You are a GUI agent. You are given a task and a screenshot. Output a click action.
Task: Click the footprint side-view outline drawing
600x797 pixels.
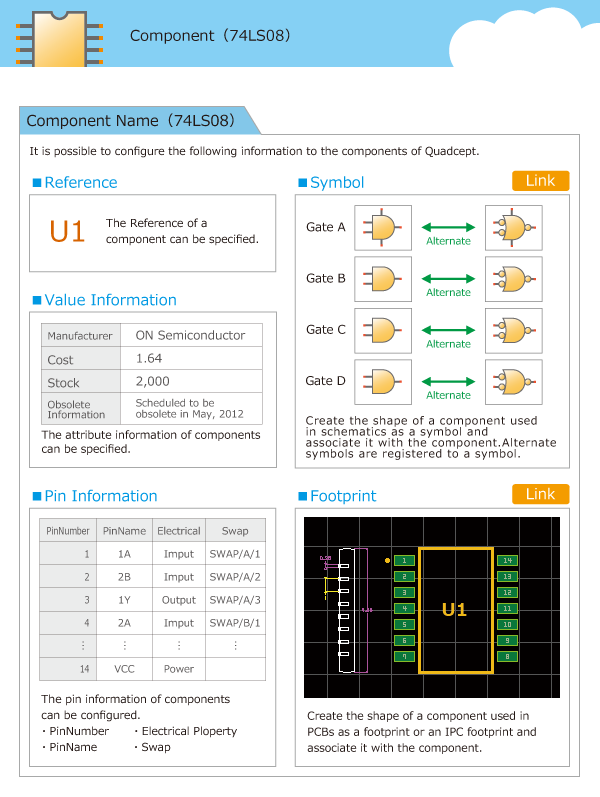pos(346,610)
